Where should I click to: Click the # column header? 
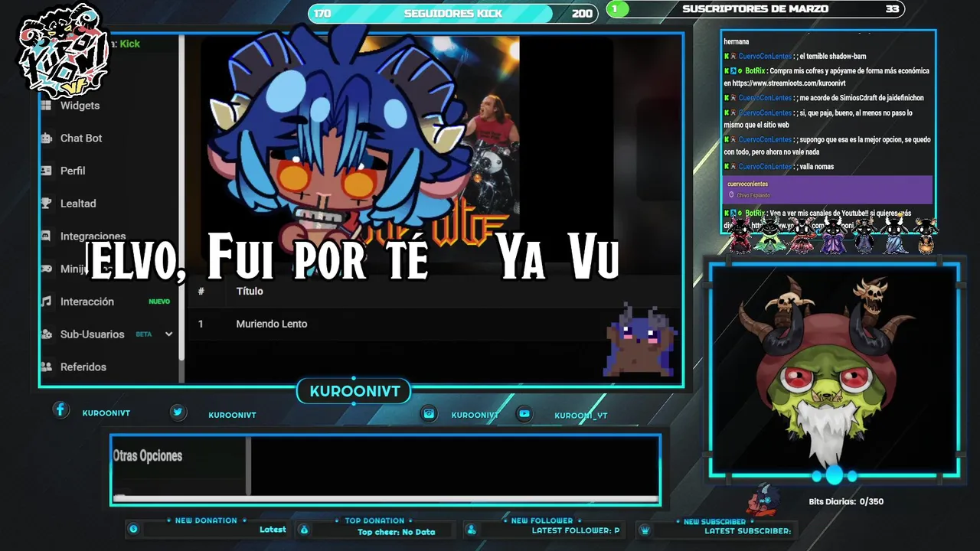point(201,291)
